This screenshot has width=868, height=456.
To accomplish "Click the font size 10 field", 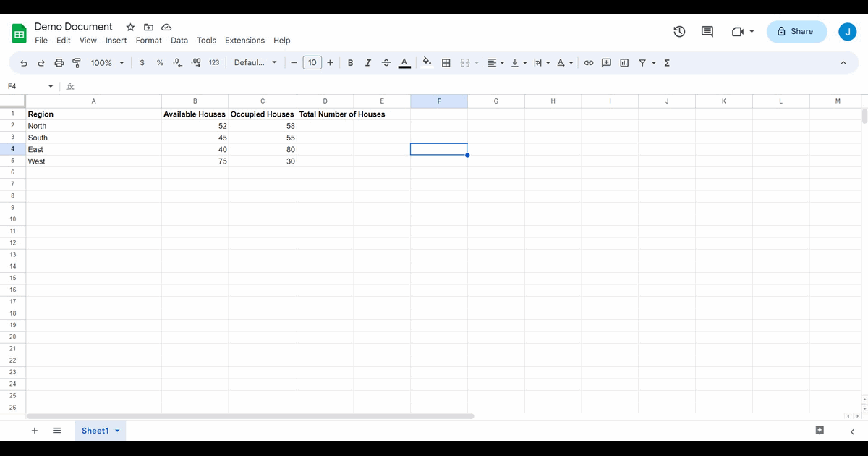I will pyautogui.click(x=312, y=63).
